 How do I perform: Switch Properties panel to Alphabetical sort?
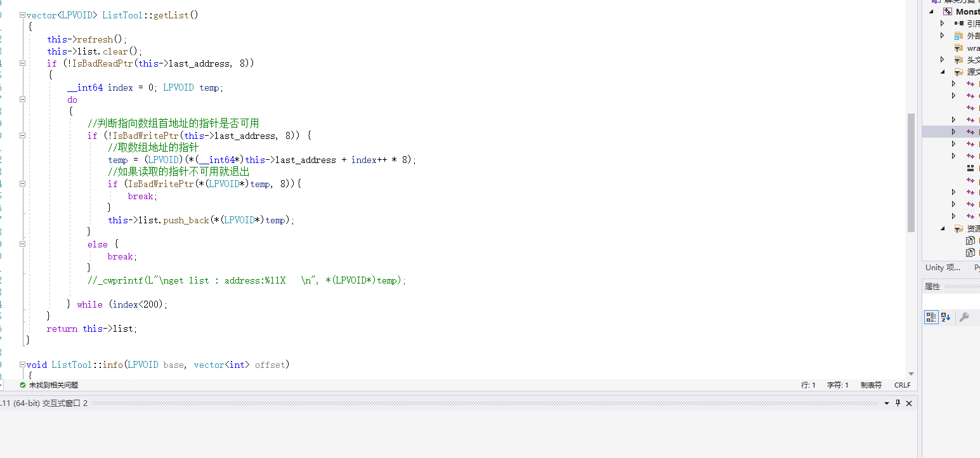(946, 317)
